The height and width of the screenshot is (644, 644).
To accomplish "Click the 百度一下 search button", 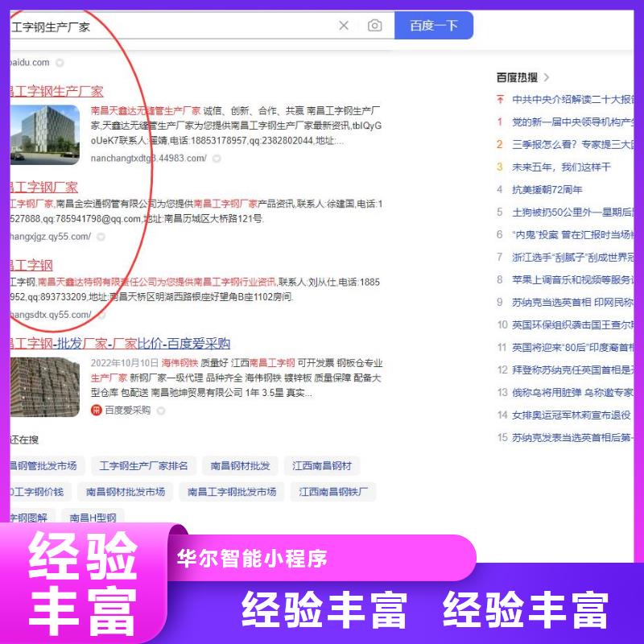I will 434,26.
